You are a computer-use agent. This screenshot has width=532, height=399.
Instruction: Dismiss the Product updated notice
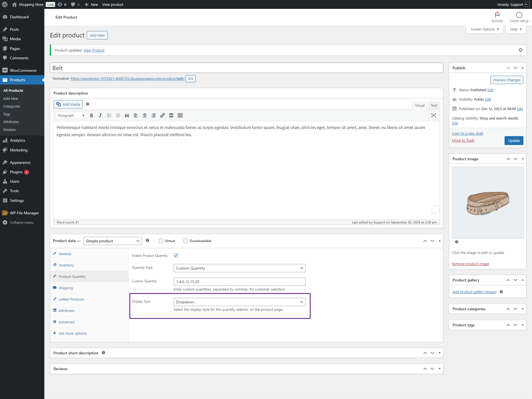pos(521,50)
